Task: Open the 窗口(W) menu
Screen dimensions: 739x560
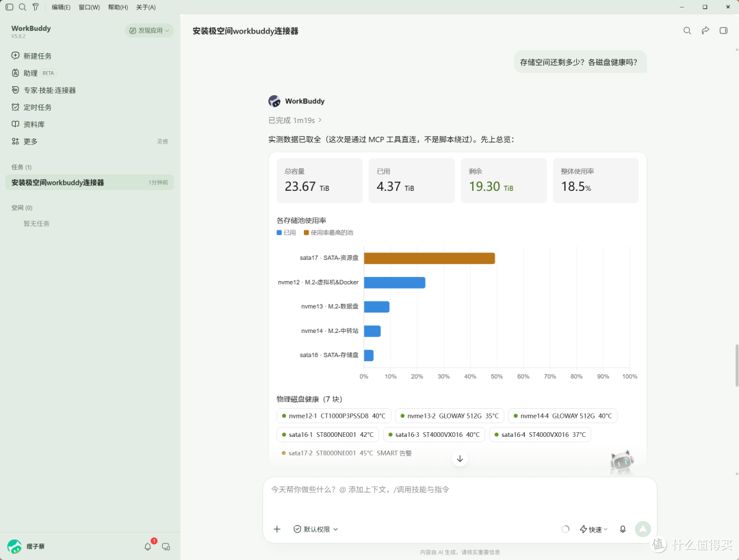Action: [x=89, y=7]
